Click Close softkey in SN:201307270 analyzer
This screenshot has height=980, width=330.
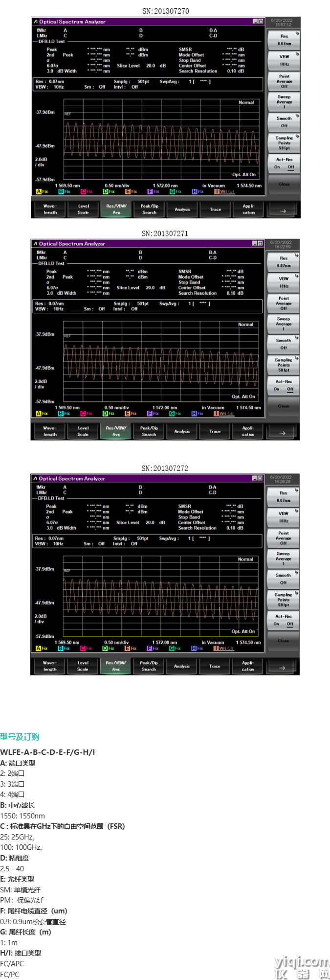(284, 185)
